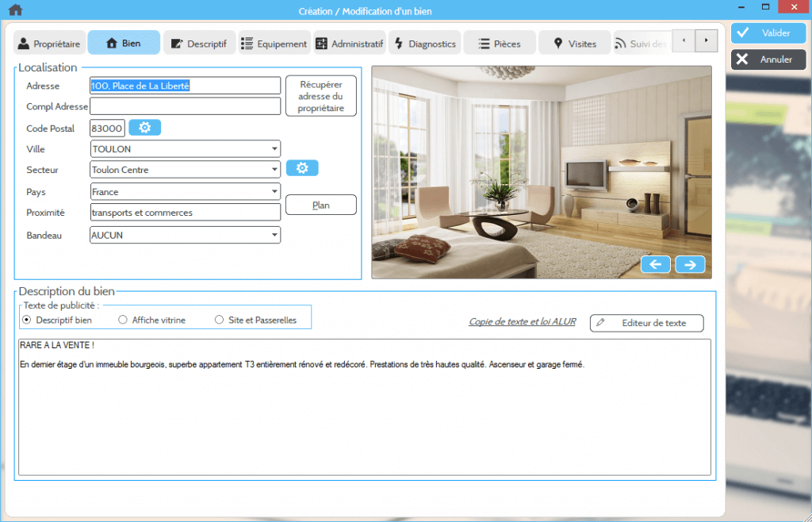
Task: Select the Descriptif bien radio button
Action: tap(28, 320)
